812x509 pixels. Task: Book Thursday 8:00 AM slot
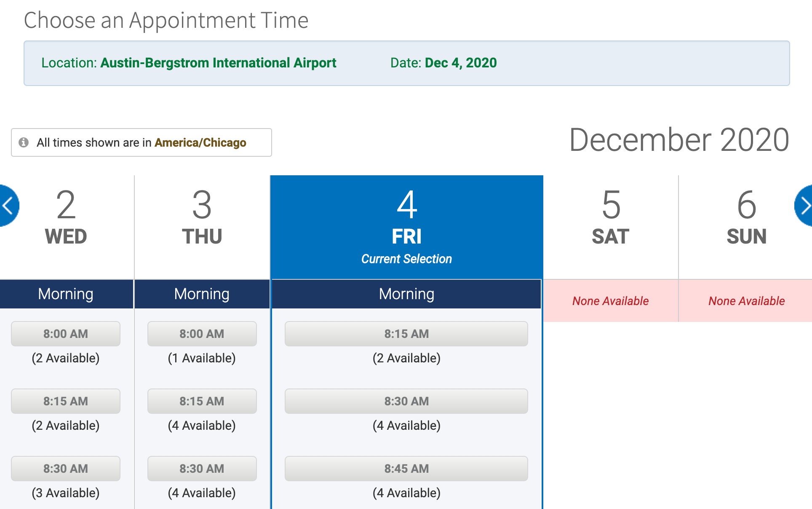pyautogui.click(x=202, y=334)
